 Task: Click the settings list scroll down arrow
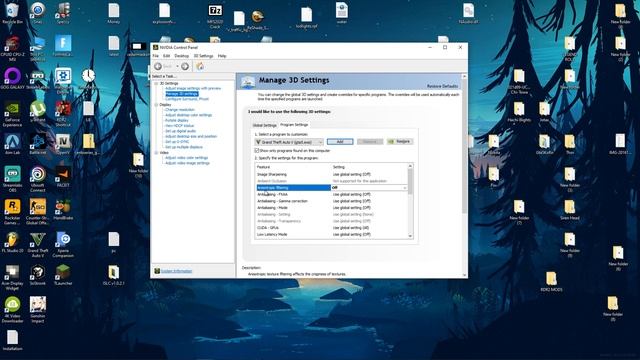[410, 236]
